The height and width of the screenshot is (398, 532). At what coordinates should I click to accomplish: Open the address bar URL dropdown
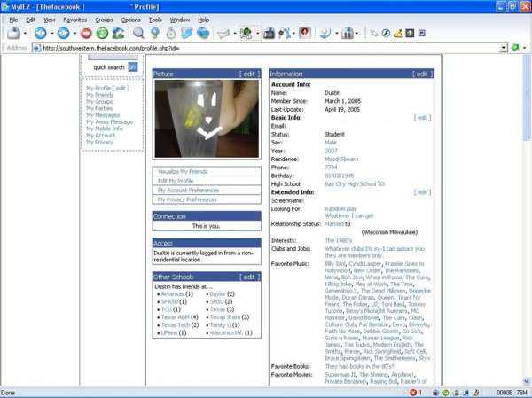(x=503, y=48)
